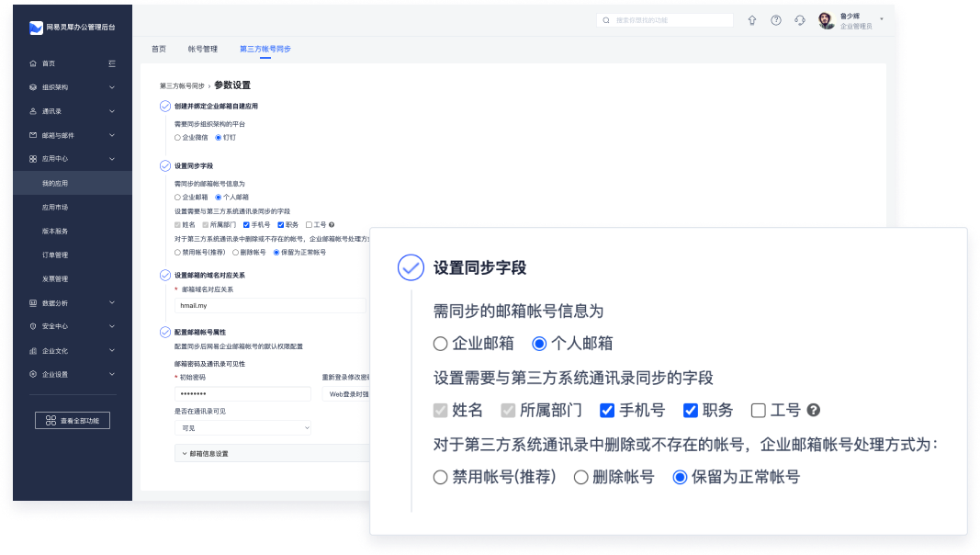The image size is (980, 555).
Task: Enable the 工号 checkbox in enlarged panel
Action: (x=759, y=411)
